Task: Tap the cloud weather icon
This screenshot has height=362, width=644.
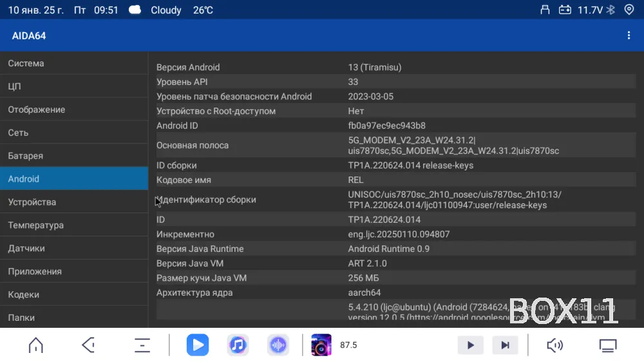Action: 135,10
